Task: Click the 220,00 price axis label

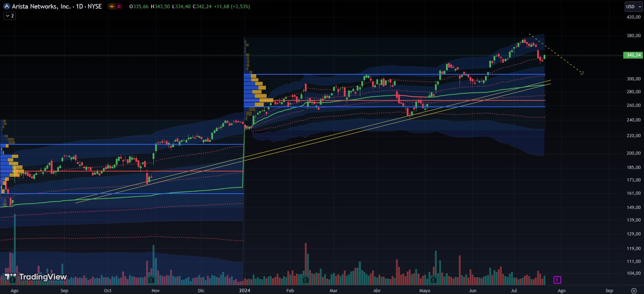Action: 634,136
